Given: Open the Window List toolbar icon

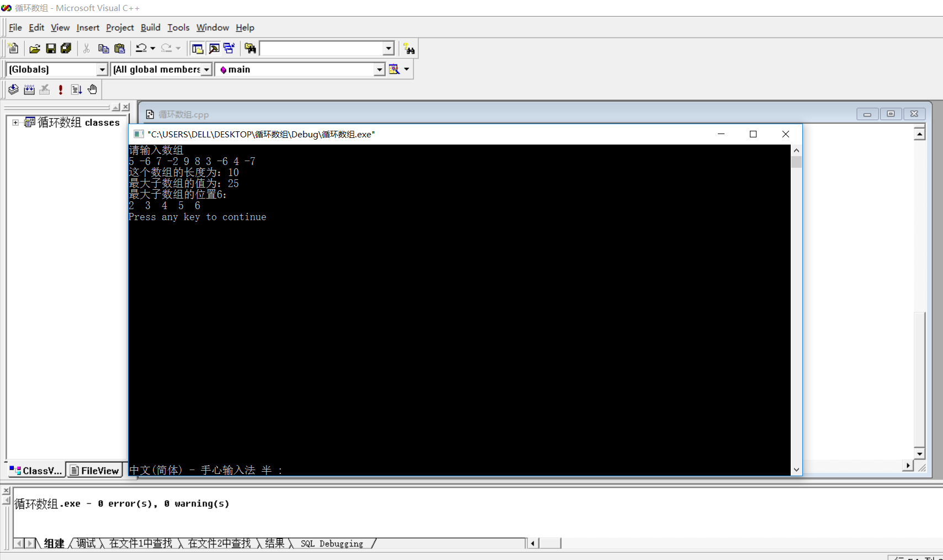Looking at the screenshot, I should tap(229, 49).
